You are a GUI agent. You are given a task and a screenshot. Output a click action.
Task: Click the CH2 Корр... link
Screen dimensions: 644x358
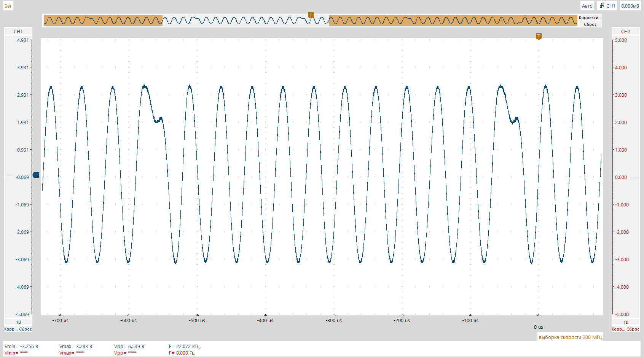click(x=618, y=329)
